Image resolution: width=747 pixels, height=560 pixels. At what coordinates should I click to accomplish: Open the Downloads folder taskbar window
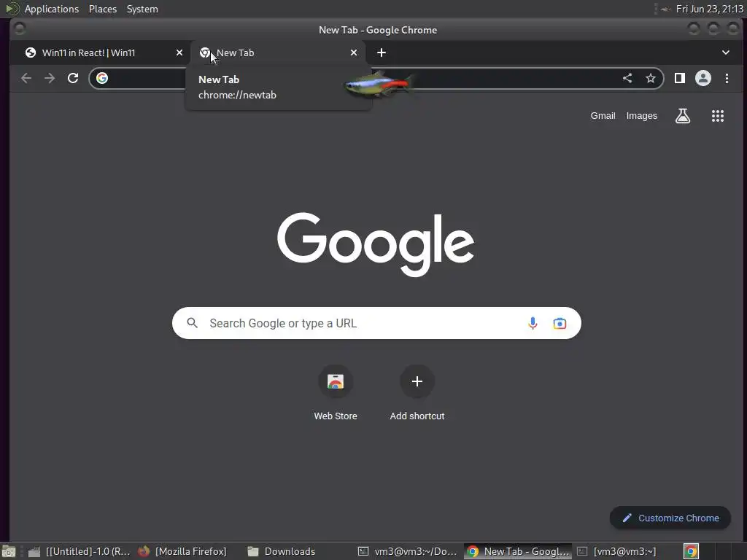[x=282, y=551]
